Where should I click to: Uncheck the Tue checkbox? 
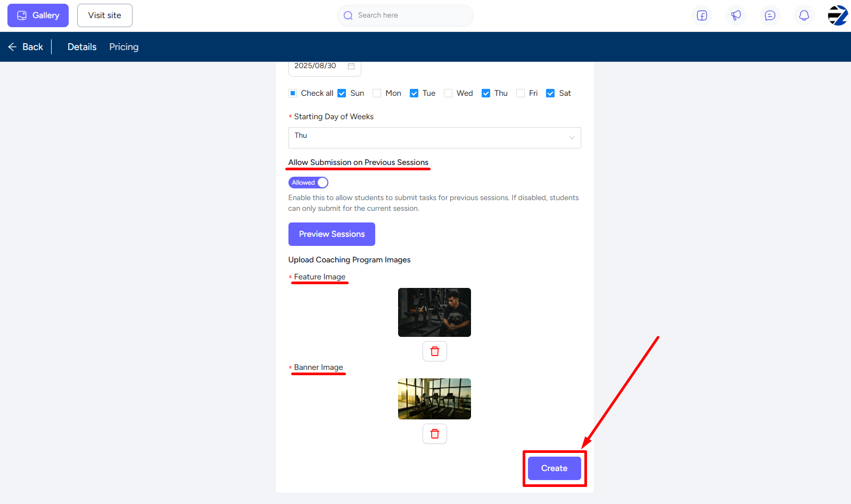tap(414, 93)
